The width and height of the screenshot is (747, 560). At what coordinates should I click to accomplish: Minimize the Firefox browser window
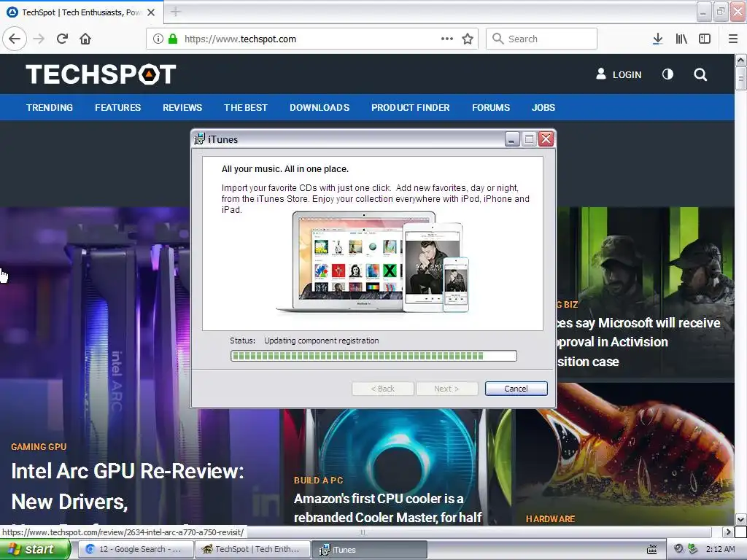(x=703, y=12)
